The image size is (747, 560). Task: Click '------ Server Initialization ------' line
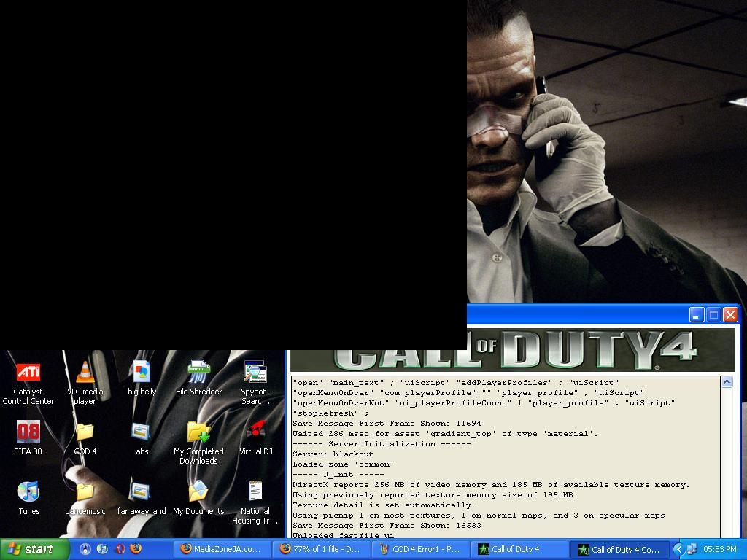pyautogui.click(x=381, y=444)
